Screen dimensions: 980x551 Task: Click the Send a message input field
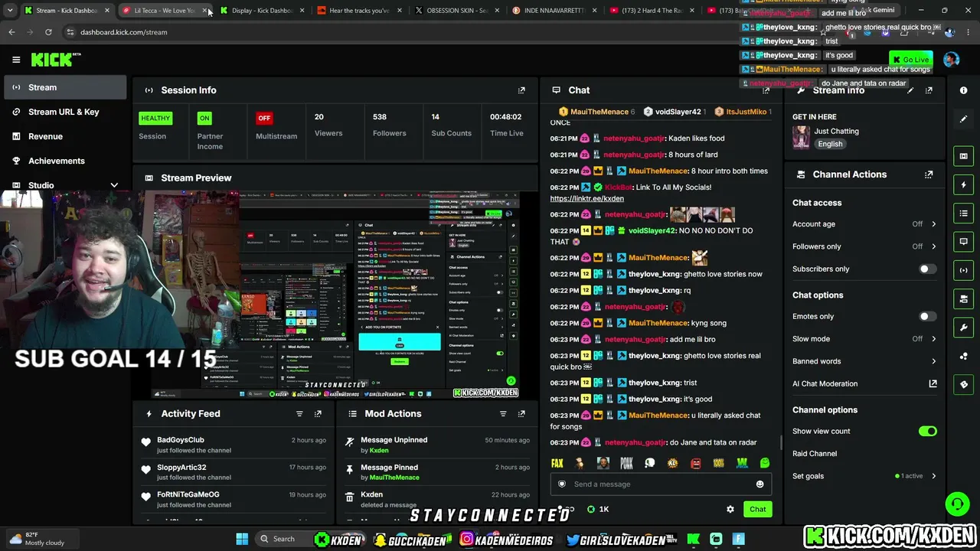tap(661, 484)
